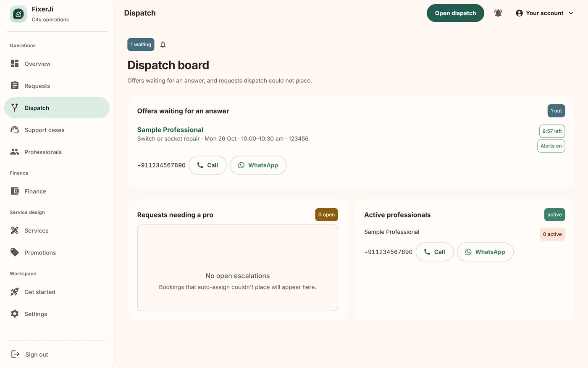Expand the Your account dropdown chevron
This screenshot has width=588, height=368.
pos(571,13)
